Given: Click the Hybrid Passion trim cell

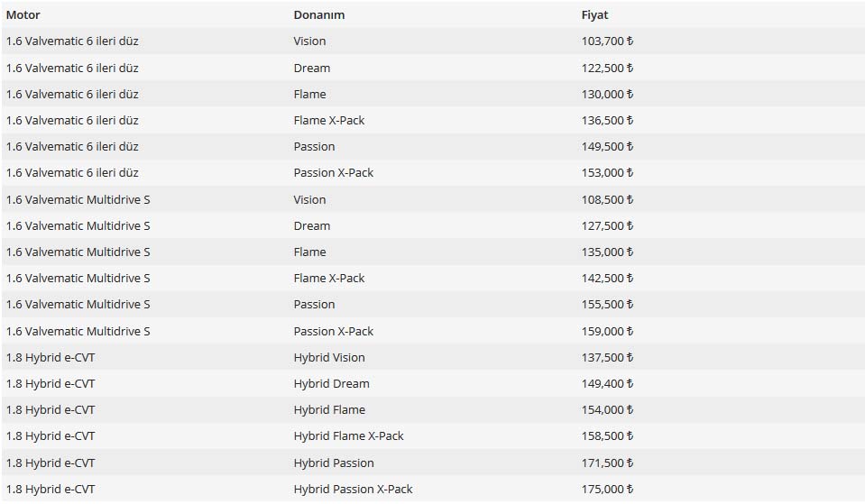Looking at the screenshot, I should [334, 463].
